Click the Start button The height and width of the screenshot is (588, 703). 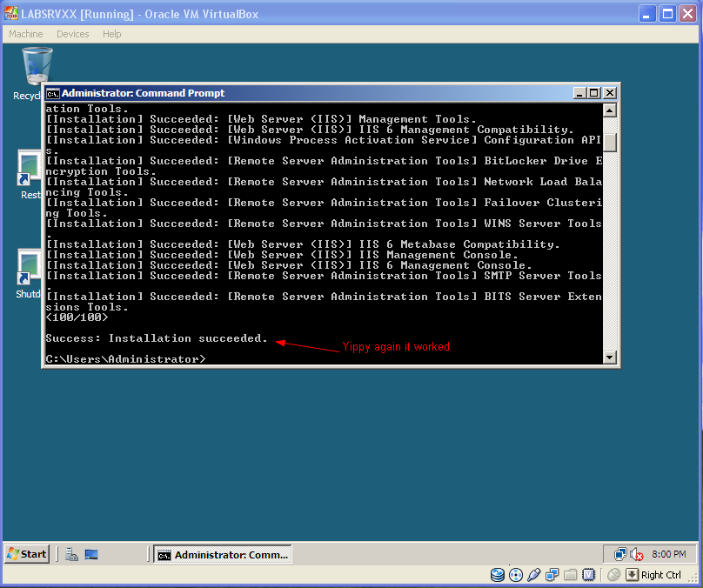tap(27, 554)
